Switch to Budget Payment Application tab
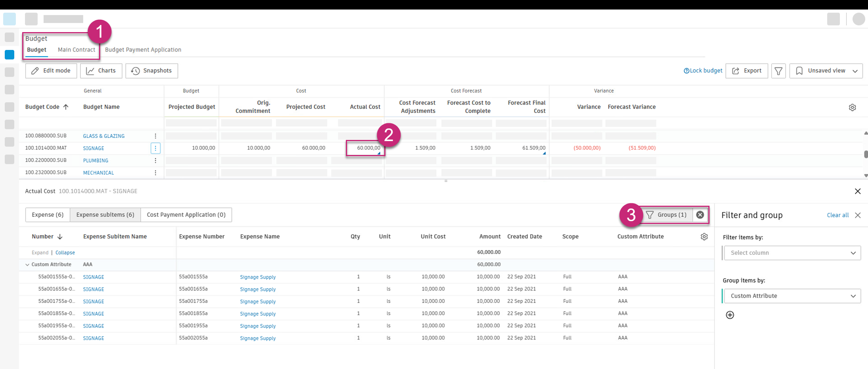Image resolution: width=868 pixels, height=369 pixels. (x=143, y=50)
